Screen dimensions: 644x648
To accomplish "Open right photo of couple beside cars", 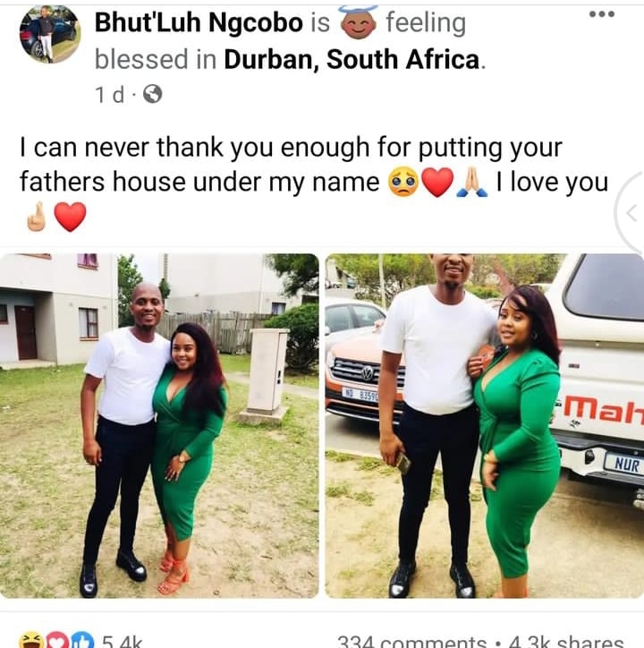I will coord(484,426).
